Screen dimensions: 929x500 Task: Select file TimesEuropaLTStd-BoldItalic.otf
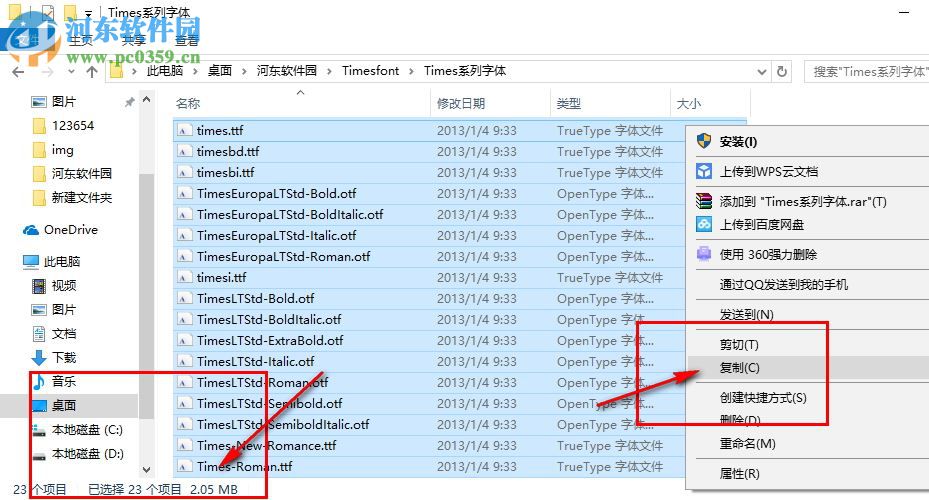(290, 214)
